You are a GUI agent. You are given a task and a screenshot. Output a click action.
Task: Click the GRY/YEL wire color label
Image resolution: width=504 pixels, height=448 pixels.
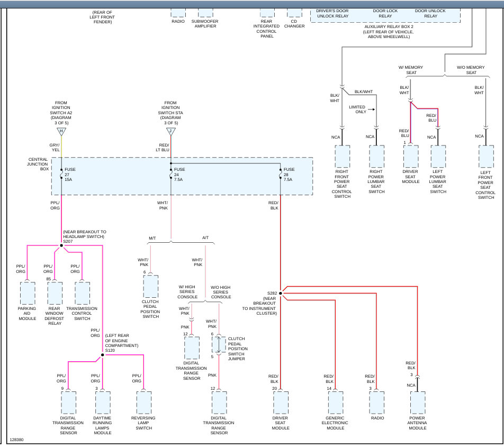(x=55, y=148)
